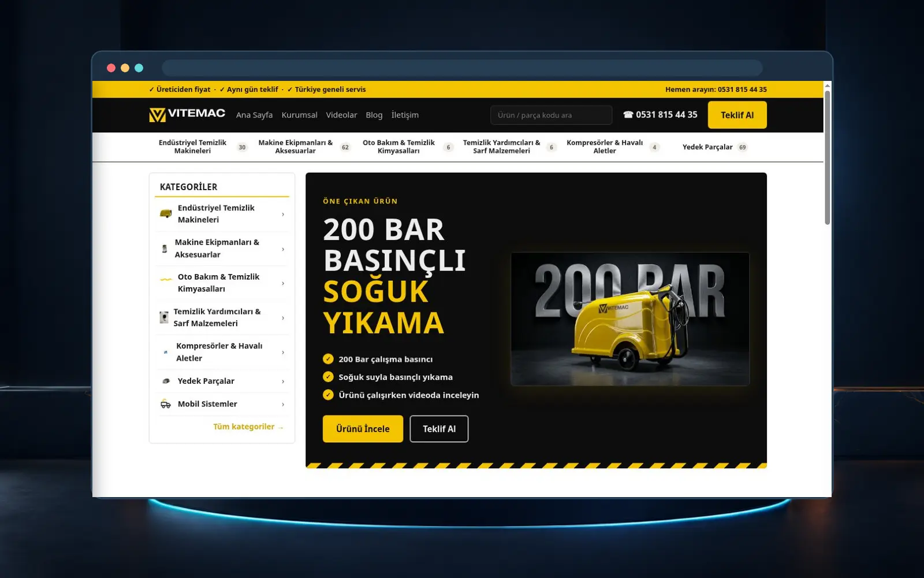
Task: Open the Ana Sayfa menu item
Action: pyautogui.click(x=254, y=115)
